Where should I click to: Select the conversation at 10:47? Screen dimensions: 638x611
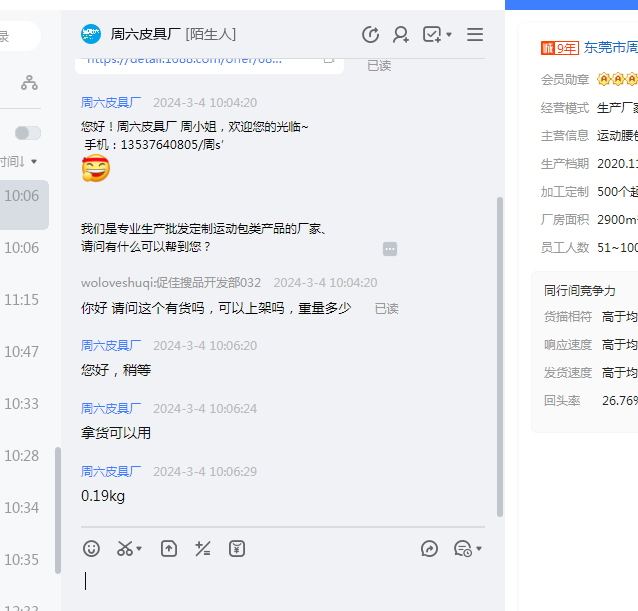(x=21, y=351)
